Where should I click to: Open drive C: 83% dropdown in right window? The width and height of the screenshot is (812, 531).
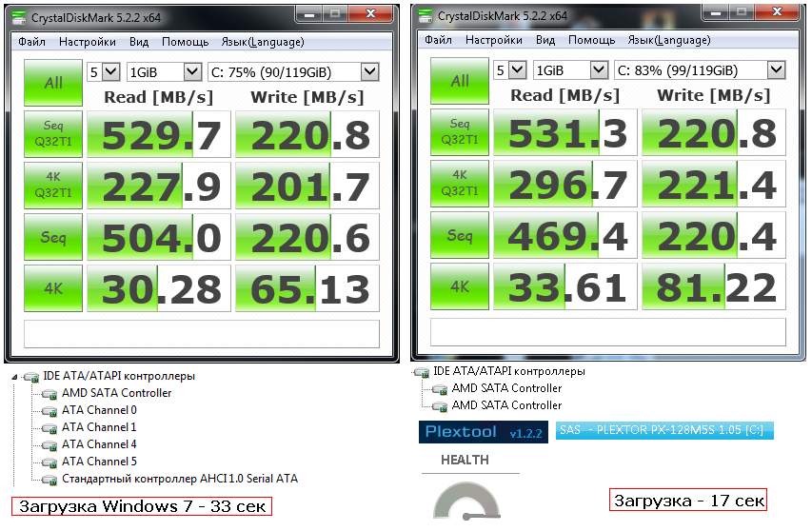click(x=776, y=69)
